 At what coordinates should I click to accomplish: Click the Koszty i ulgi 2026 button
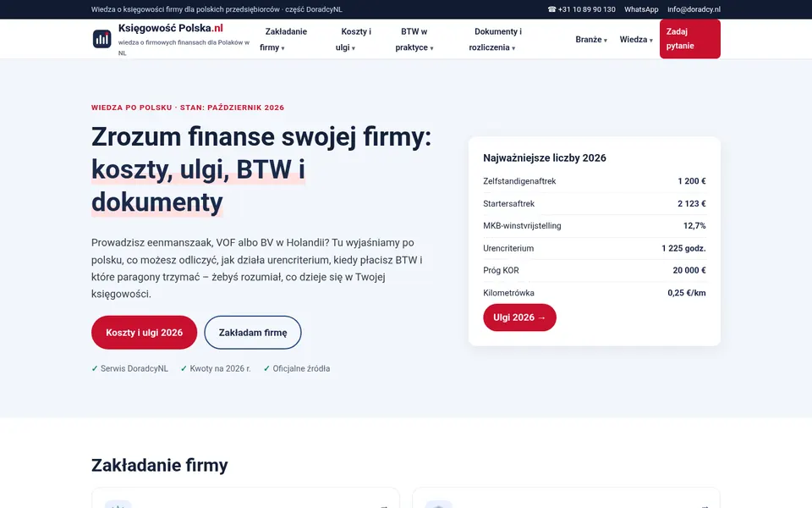tap(144, 332)
